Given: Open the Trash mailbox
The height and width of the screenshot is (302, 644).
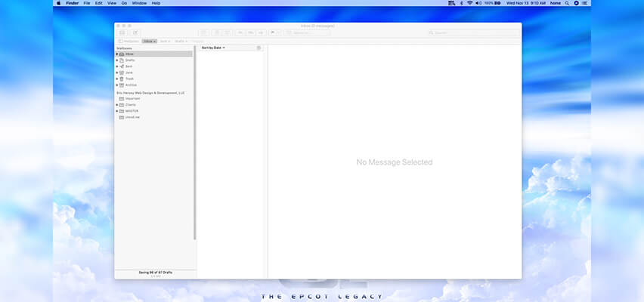Looking at the screenshot, I should [129, 79].
